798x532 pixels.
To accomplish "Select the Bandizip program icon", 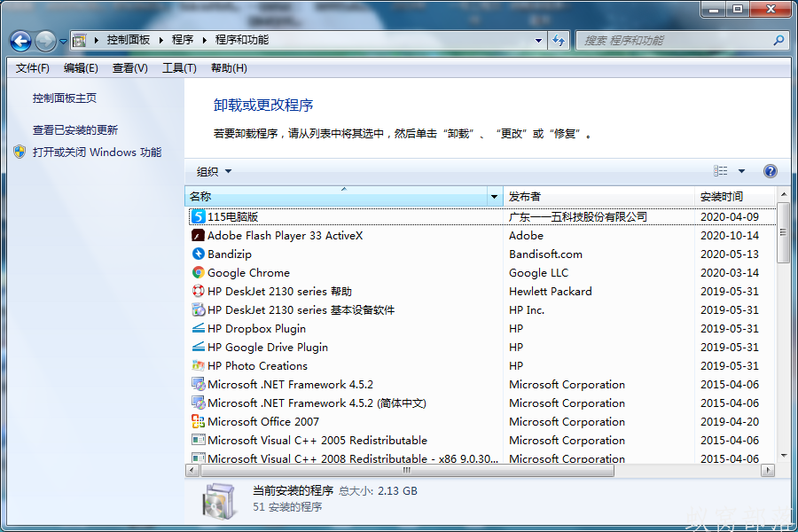I will 199,254.
